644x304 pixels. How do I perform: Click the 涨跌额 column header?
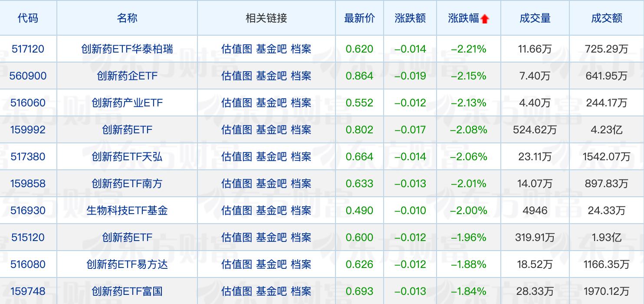point(410,18)
